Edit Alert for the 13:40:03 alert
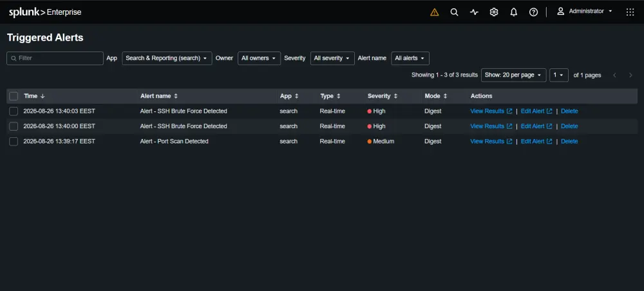 536,111
